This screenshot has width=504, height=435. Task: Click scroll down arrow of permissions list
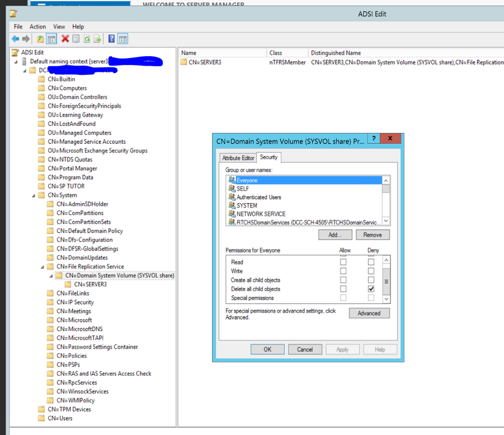point(386,299)
